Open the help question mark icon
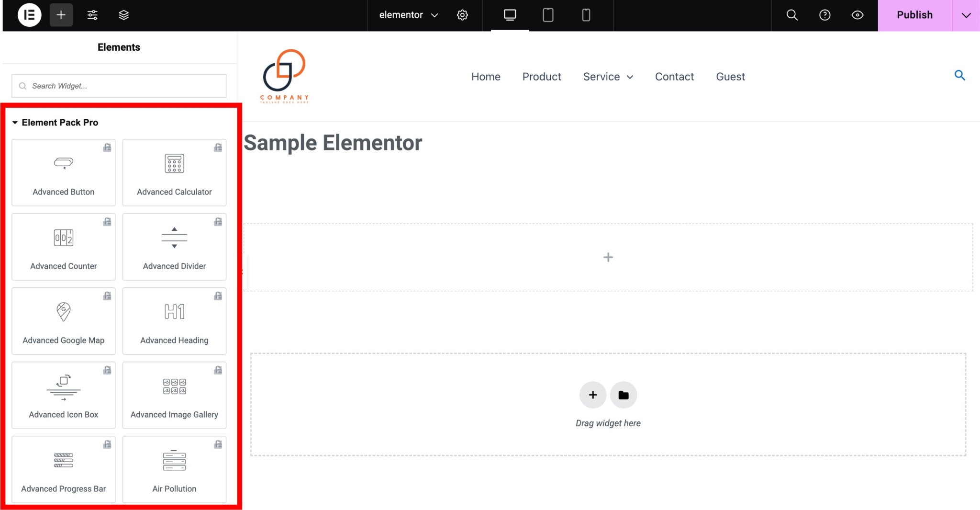This screenshot has width=980, height=510. click(x=825, y=15)
